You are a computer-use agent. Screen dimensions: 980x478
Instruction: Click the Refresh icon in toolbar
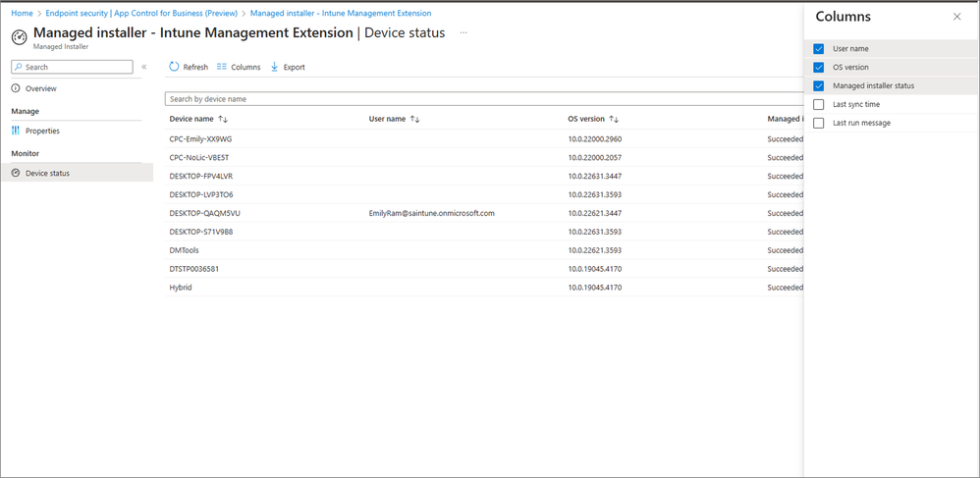coord(174,67)
